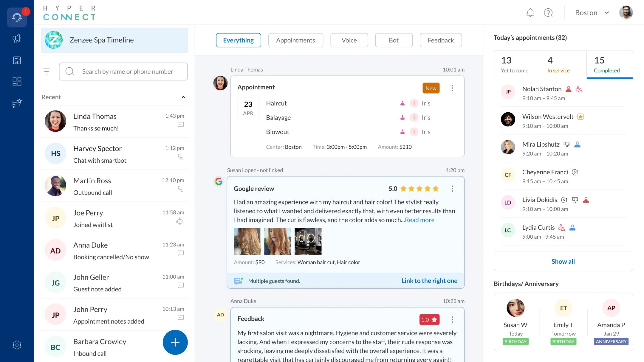
Task: Click Show all under today's appointments
Action: coord(563,261)
